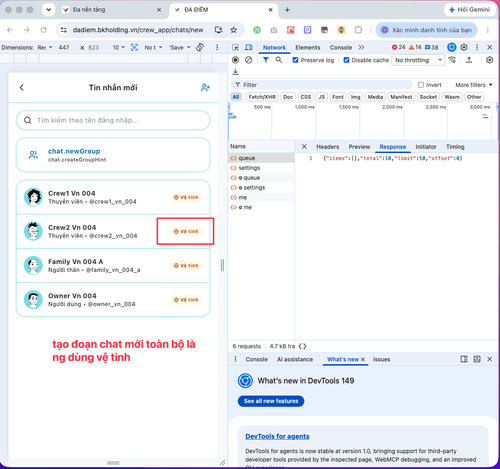The width and height of the screenshot is (500, 469).
Task: Open the zoom percentage dropdown
Action: pyautogui.click(x=119, y=47)
